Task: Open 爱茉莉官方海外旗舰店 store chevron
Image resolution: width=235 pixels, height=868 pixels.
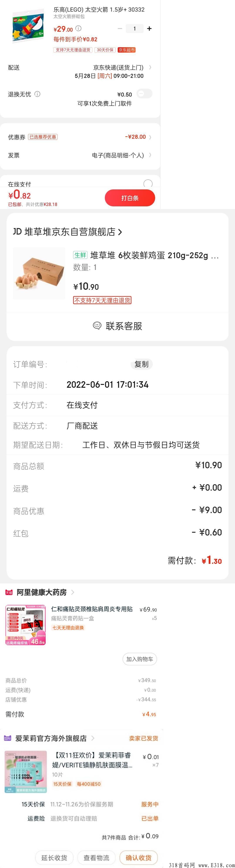Action: pyautogui.click(x=93, y=738)
